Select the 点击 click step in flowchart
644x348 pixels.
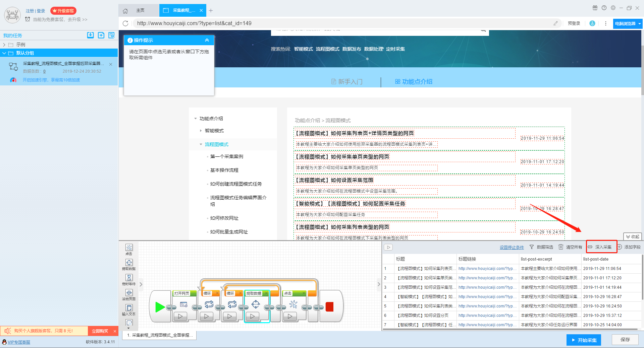293,304
